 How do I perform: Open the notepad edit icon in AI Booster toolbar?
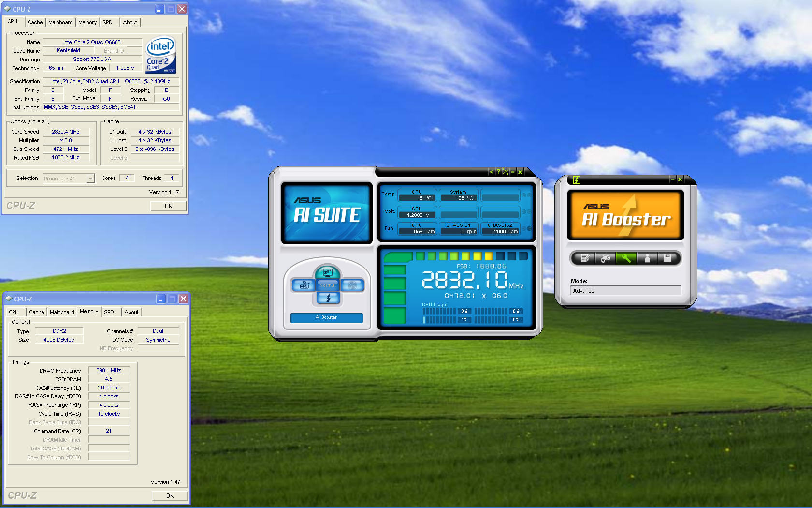point(585,258)
